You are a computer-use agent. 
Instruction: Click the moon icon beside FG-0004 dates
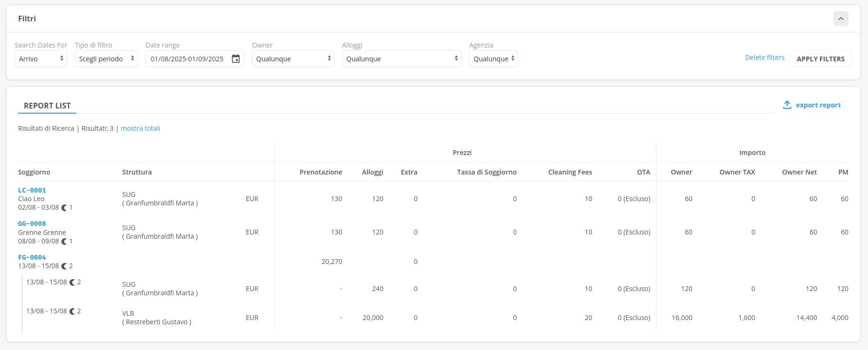tap(64, 266)
